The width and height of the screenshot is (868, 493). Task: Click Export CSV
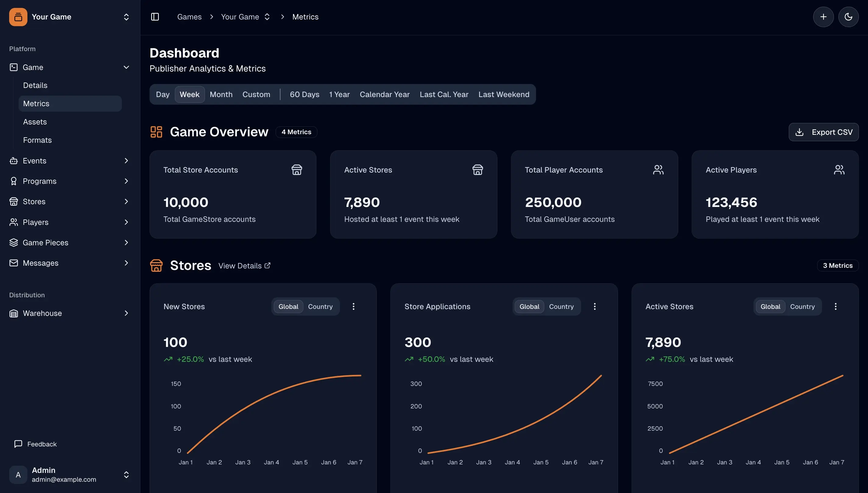tap(824, 132)
